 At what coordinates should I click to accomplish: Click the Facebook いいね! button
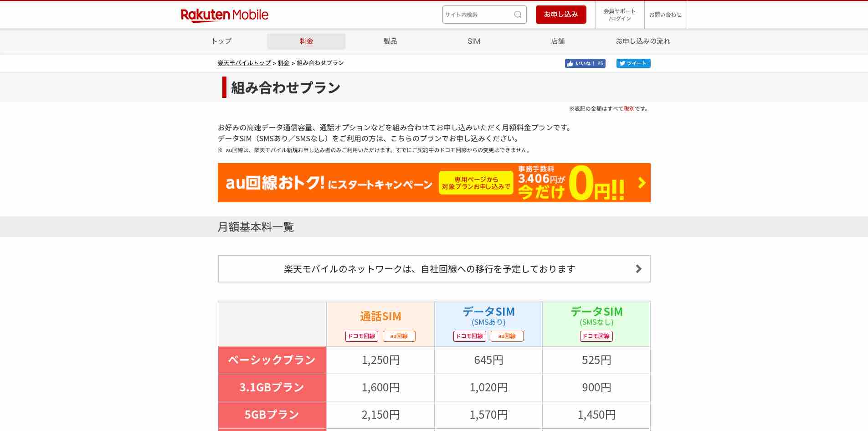tap(585, 63)
